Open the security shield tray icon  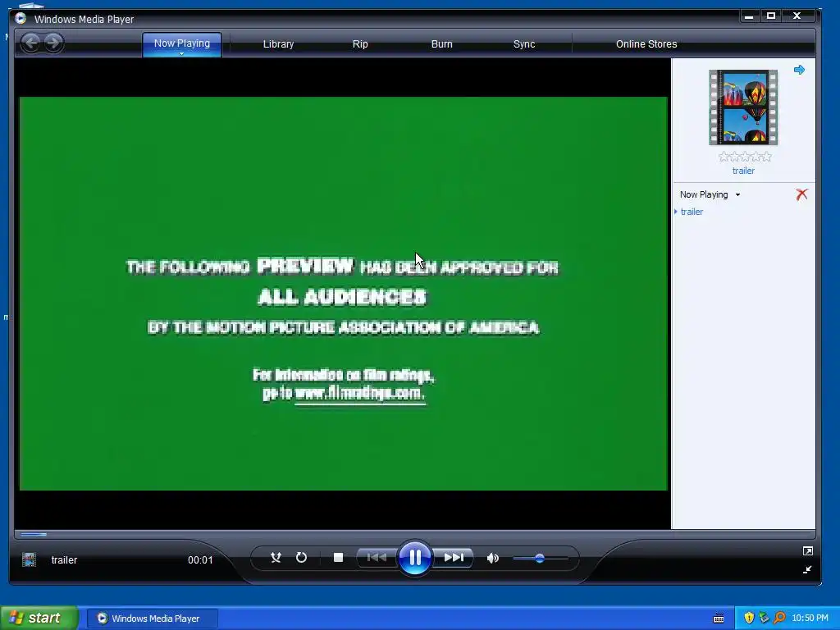point(749,618)
